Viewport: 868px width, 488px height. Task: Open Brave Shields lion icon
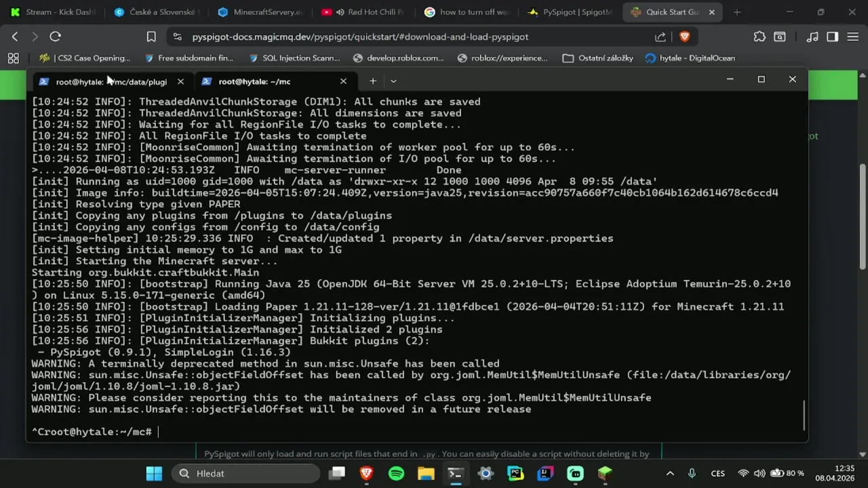pyautogui.click(x=684, y=37)
